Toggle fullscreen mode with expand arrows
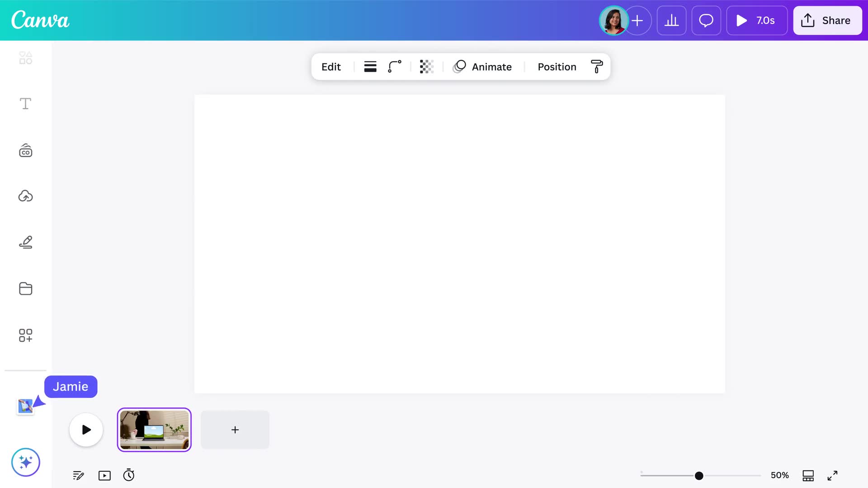This screenshot has height=488, width=868. point(832,475)
